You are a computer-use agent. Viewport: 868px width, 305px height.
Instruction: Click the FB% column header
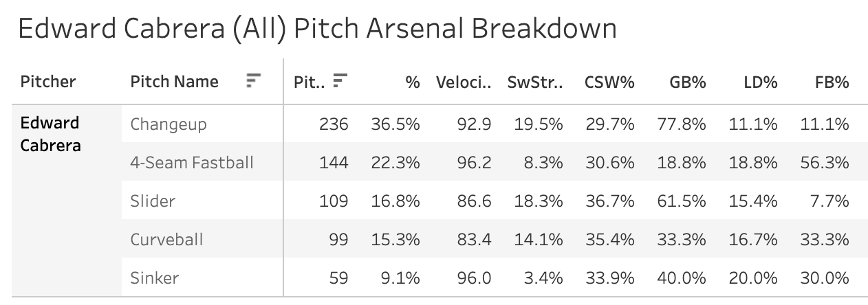[x=832, y=82]
